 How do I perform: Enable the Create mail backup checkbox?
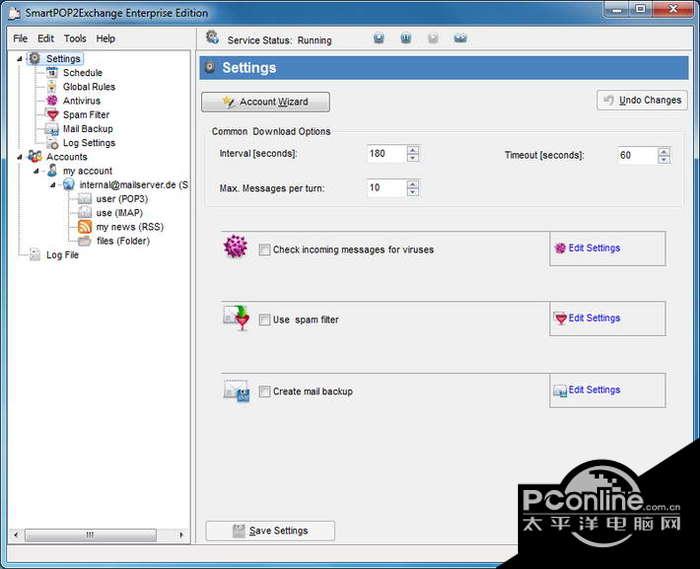(x=264, y=391)
